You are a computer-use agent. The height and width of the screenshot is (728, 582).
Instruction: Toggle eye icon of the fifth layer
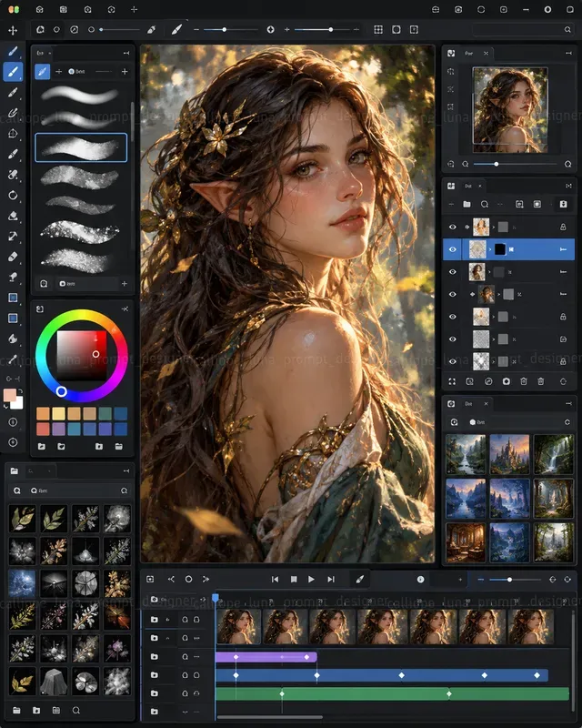pyautogui.click(x=453, y=317)
